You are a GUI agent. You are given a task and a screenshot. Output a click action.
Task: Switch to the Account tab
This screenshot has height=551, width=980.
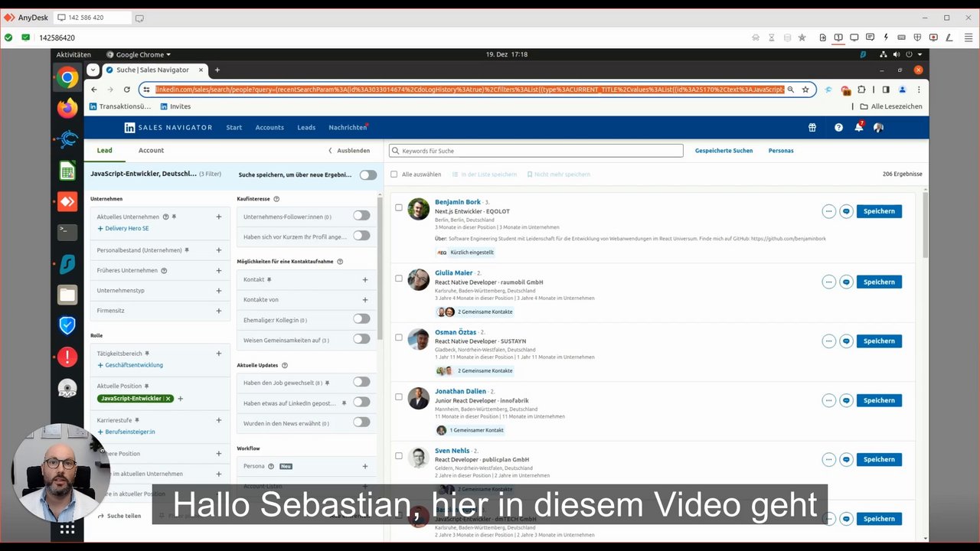151,151
